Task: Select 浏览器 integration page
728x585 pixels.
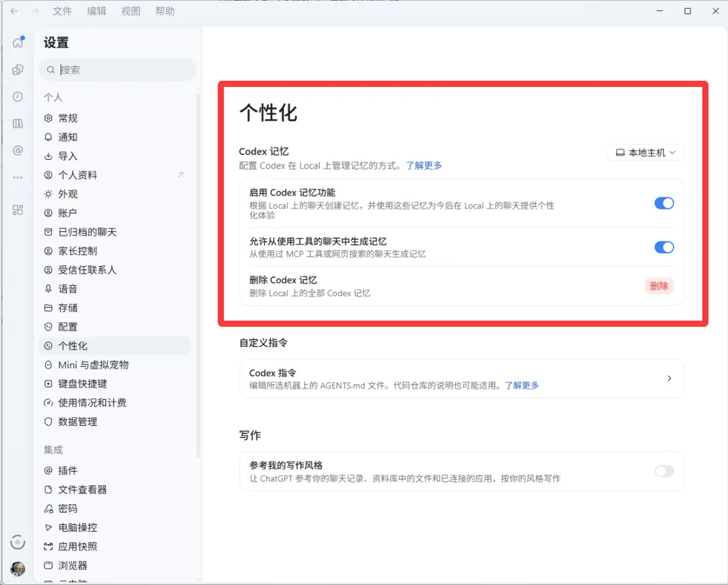Action: (115, 565)
